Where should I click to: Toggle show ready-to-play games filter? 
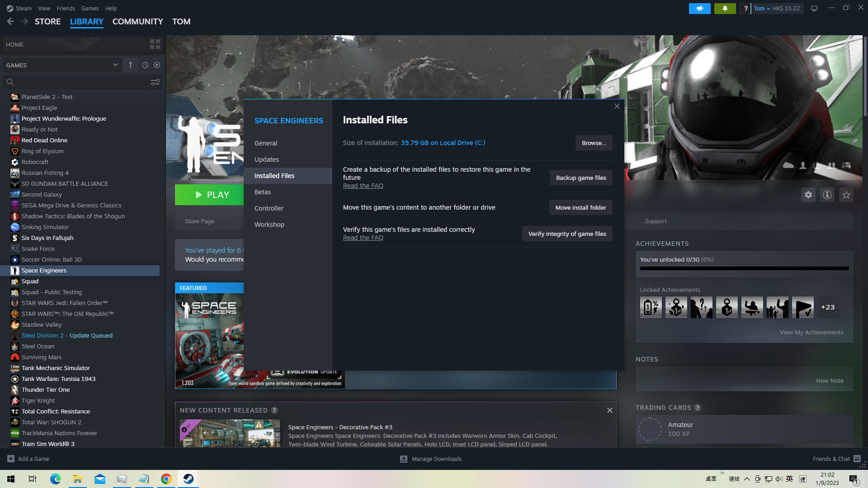point(157,65)
